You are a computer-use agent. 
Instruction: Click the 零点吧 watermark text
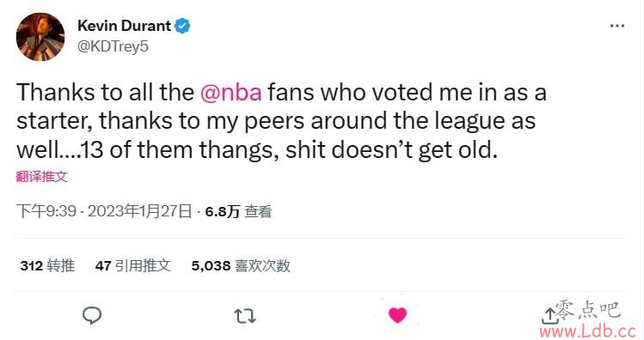(x=587, y=310)
